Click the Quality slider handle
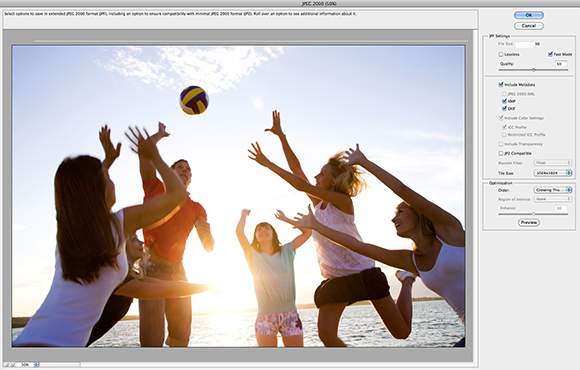580x370 pixels. (533, 70)
